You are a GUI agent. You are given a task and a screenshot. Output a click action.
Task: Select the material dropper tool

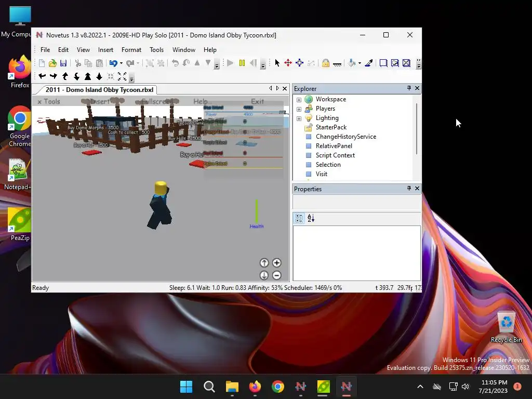tap(369, 63)
